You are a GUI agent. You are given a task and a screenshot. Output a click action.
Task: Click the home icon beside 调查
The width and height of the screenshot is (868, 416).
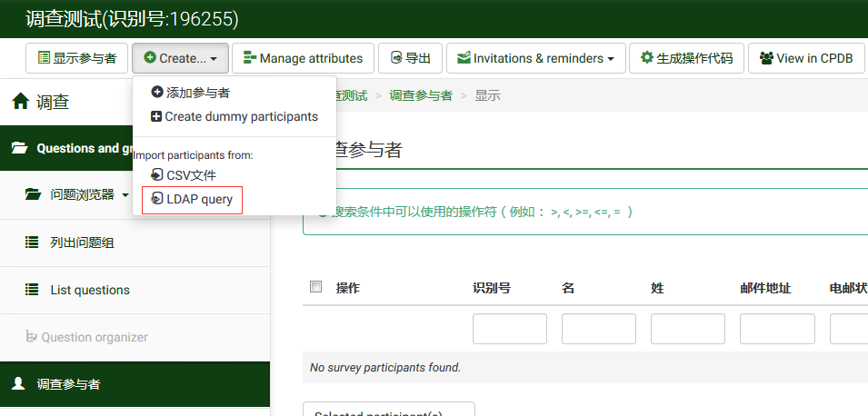point(20,103)
